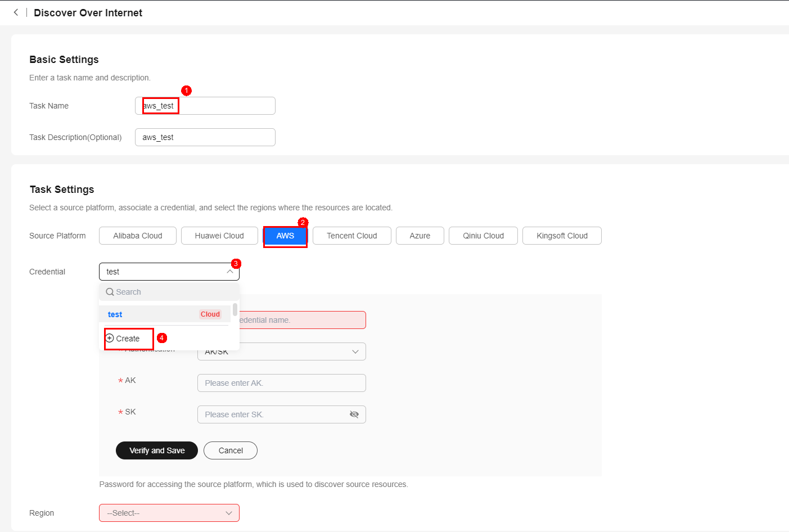Select Alibaba Cloud as source platform
Image resolution: width=789 pixels, height=532 pixels.
point(138,236)
